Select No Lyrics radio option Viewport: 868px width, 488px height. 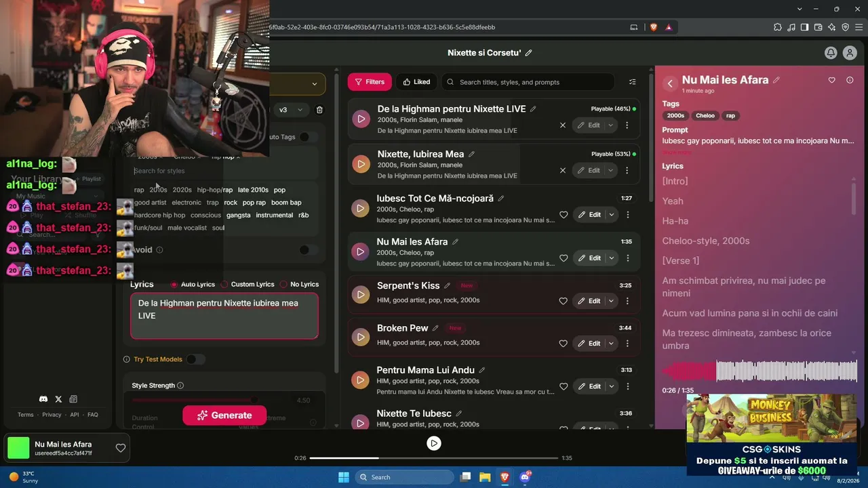tap(283, 285)
